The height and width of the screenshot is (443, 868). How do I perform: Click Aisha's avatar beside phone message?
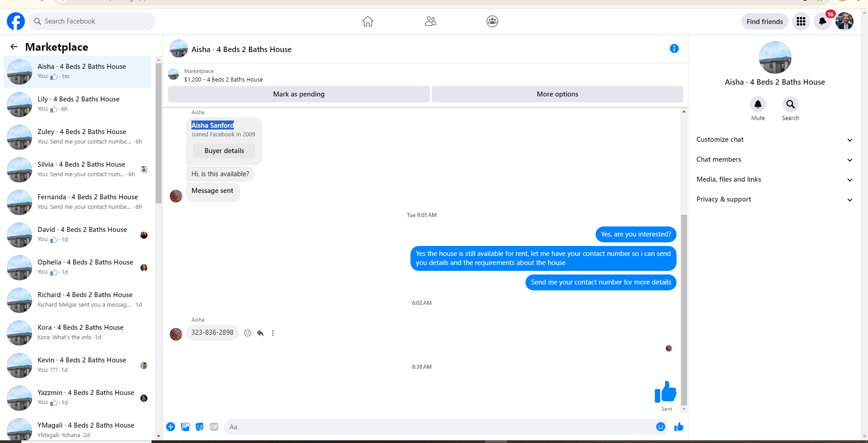click(x=176, y=334)
